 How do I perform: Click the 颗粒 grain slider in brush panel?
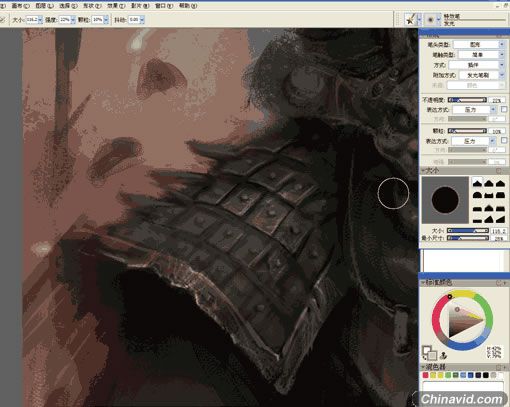[467, 131]
